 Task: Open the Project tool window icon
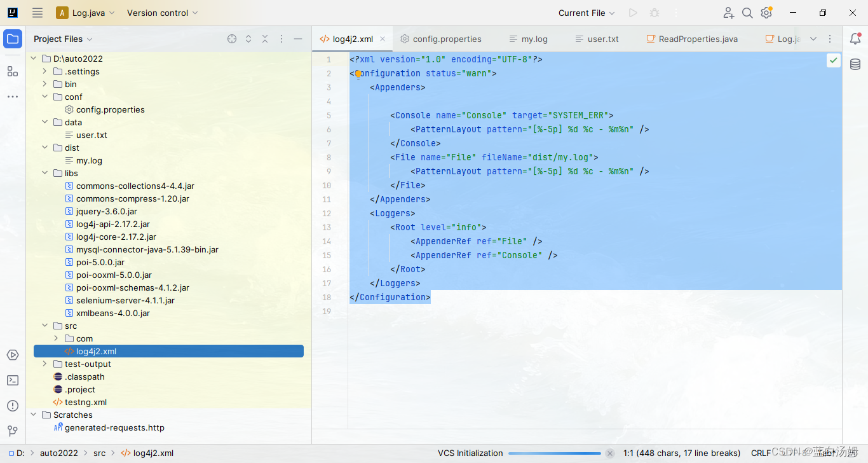tap(13, 39)
